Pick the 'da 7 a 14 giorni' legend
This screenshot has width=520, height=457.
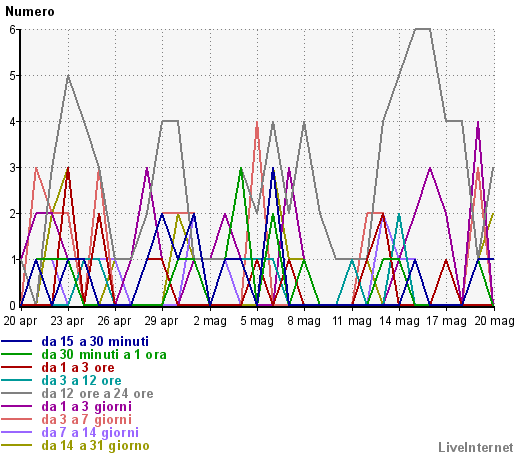[90, 433]
